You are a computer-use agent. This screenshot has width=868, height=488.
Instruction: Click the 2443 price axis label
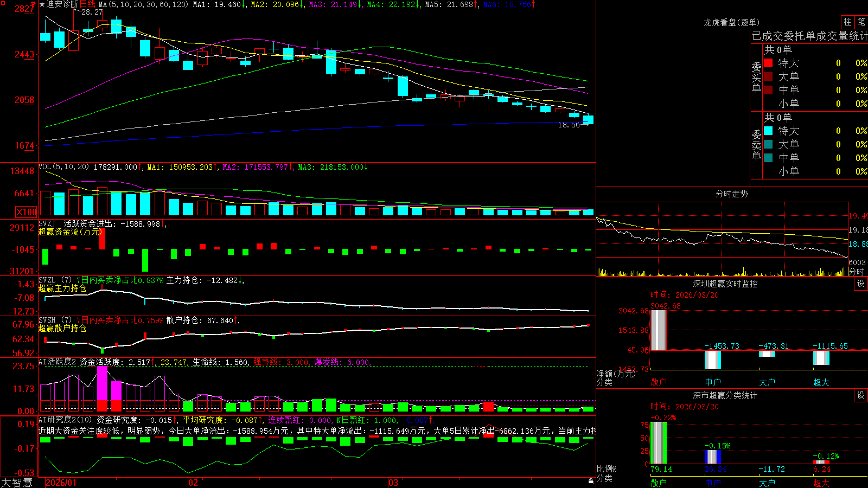coord(24,54)
